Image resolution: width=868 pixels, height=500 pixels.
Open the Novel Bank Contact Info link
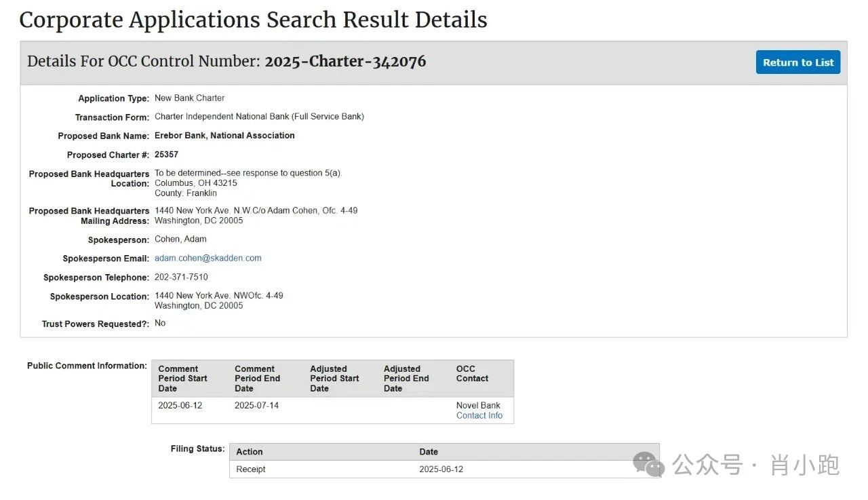point(479,416)
